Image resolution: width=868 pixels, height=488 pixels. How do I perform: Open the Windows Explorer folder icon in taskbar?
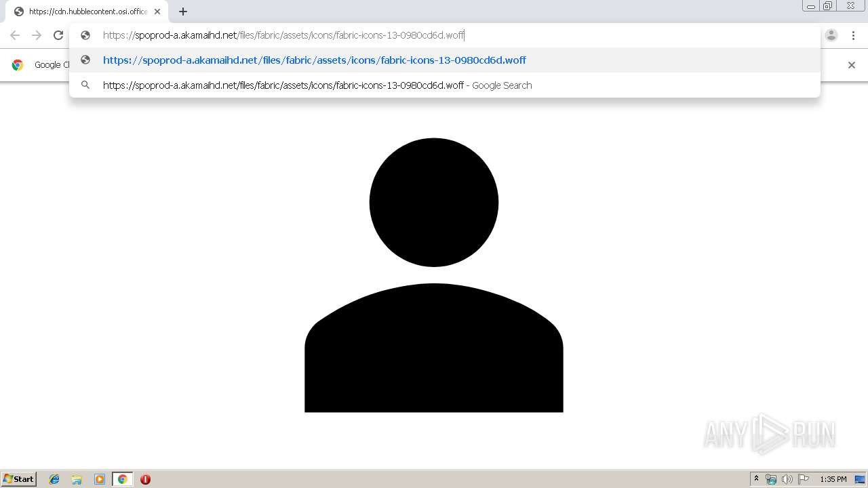pos(77,479)
